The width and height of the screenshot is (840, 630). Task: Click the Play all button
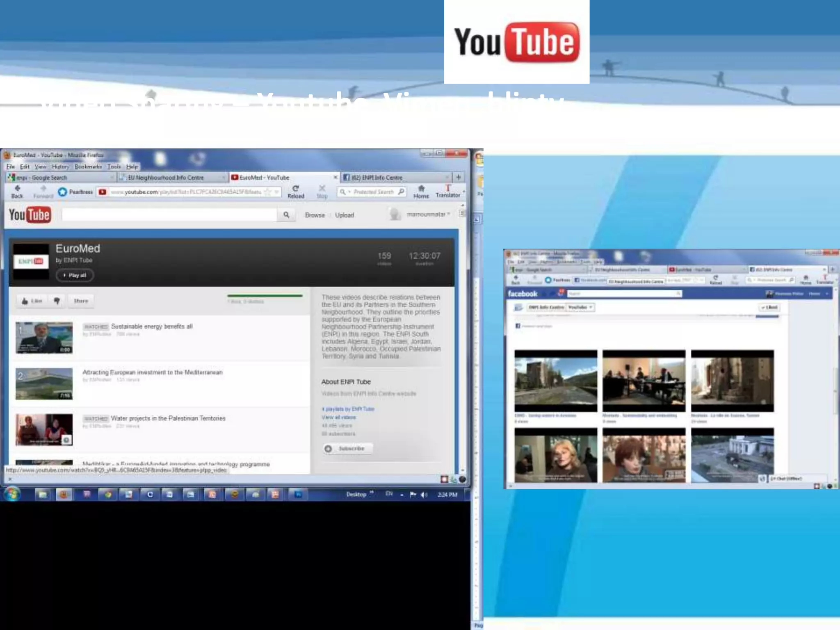(75, 275)
